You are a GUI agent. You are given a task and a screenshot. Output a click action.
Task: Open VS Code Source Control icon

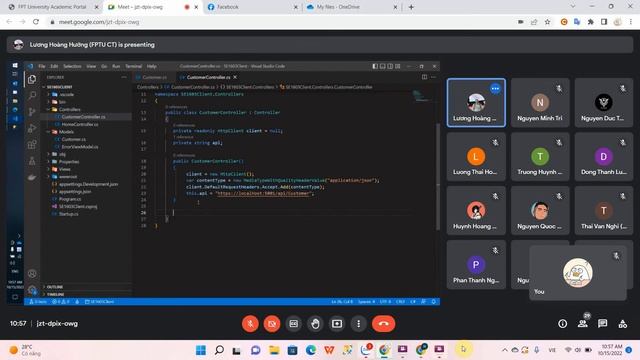[x=32, y=112]
